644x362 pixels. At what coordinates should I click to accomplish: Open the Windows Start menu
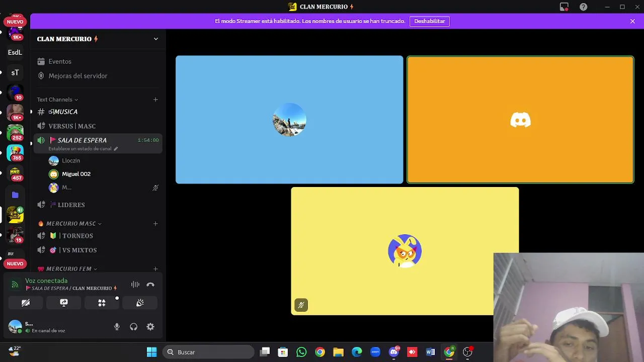[151, 352]
